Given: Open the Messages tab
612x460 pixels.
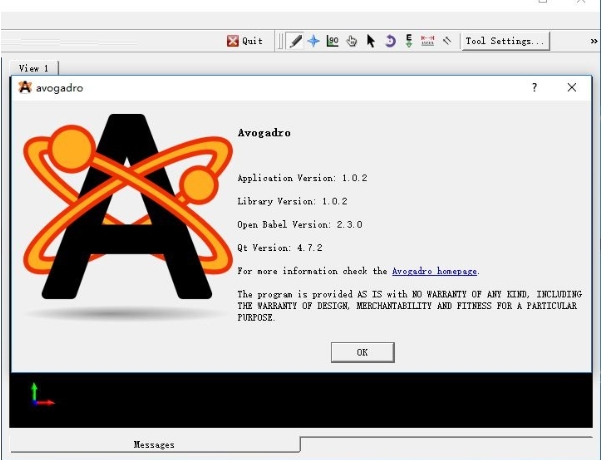Looking at the screenshot, I should point(154,444).
